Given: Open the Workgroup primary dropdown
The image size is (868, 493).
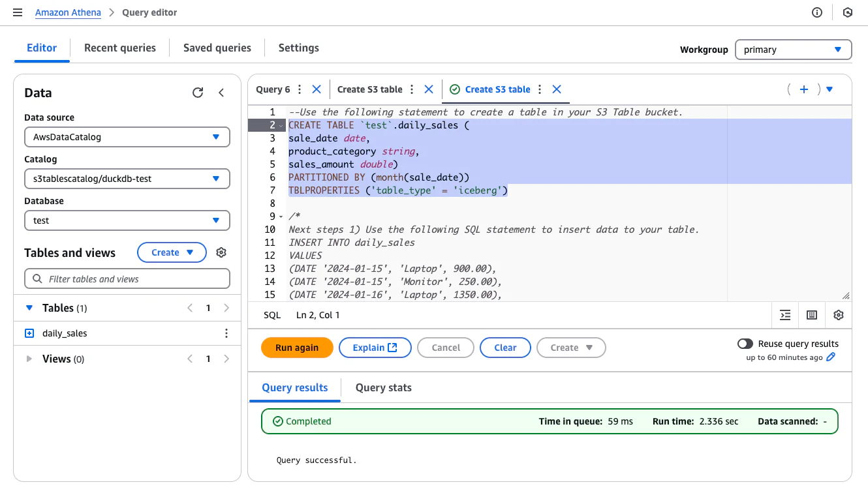Looking at the screenshot, I should coord(793,50).
